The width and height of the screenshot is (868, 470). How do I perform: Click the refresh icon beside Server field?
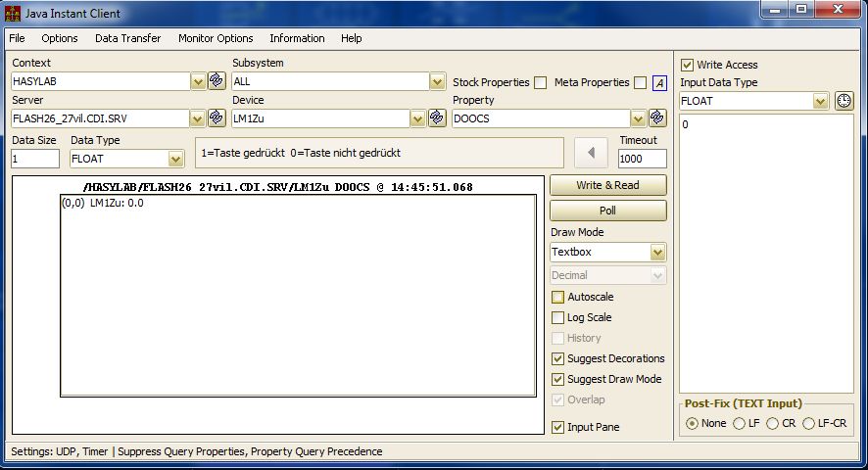217,117
